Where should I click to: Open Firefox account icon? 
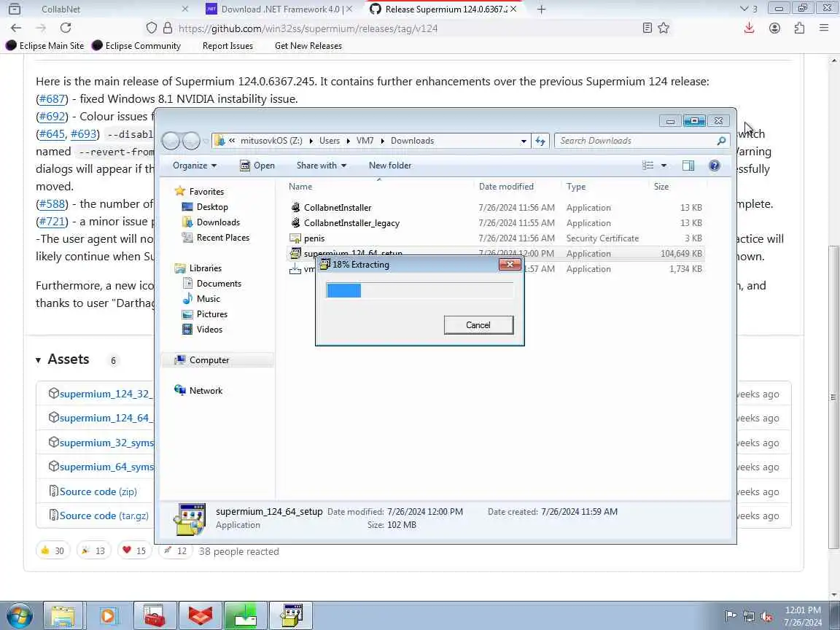[x=774, y=28]
